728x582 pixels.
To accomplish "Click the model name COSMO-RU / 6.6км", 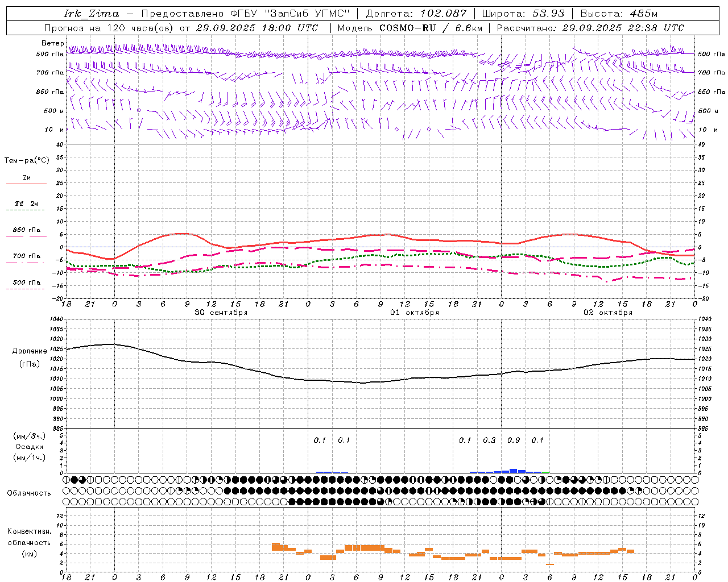I will [x=431, y=28].
